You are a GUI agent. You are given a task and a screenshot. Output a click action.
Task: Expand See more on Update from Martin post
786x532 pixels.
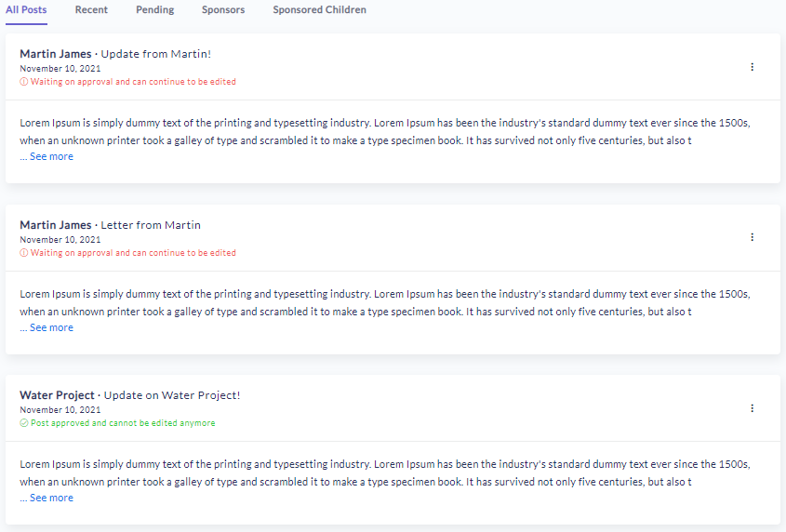point(51,157)
